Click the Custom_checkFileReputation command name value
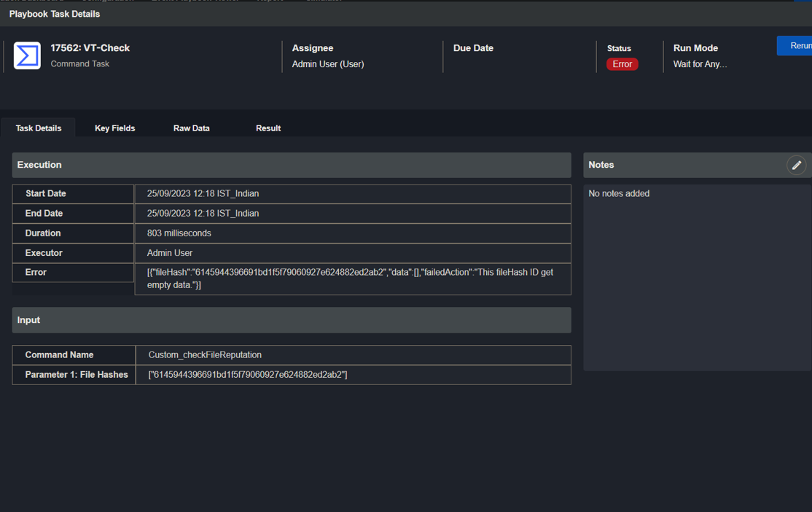 pyautogui.click(x=205, y=355)
